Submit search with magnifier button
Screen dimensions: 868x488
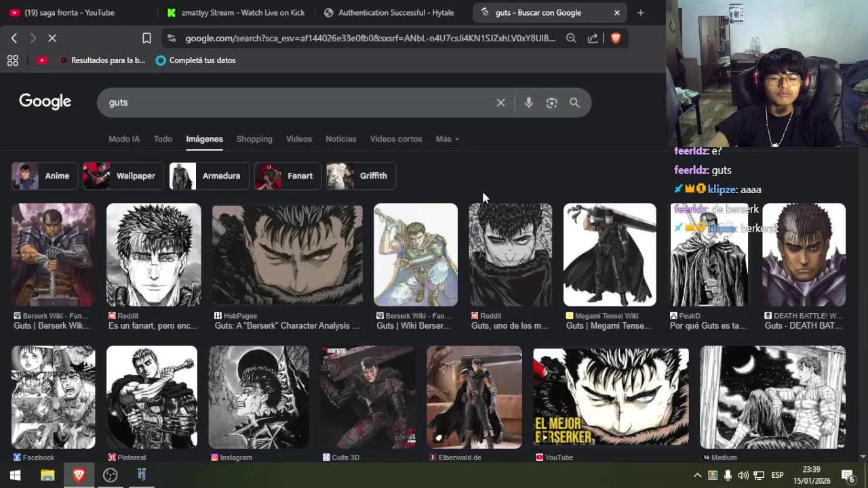coord(574,103)
